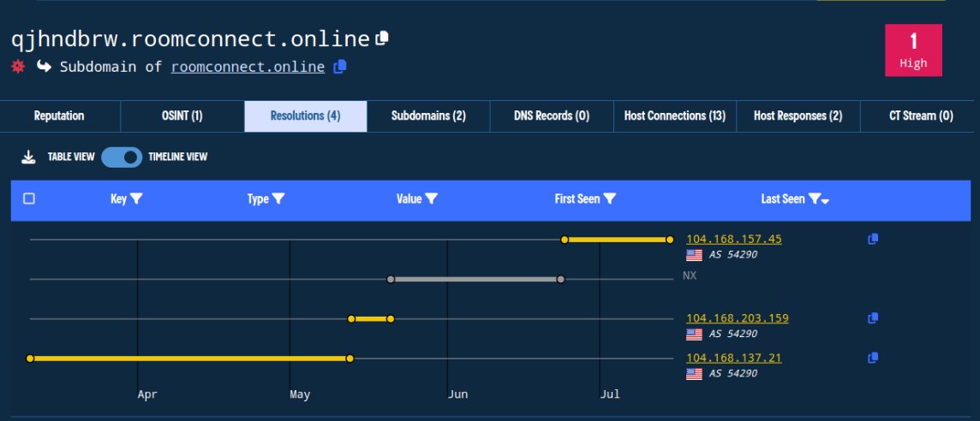Click start marker of 104.168.203.159 bar
This screenshot has width=980, height=421.
pyautogui.click(x=351, y=318)
